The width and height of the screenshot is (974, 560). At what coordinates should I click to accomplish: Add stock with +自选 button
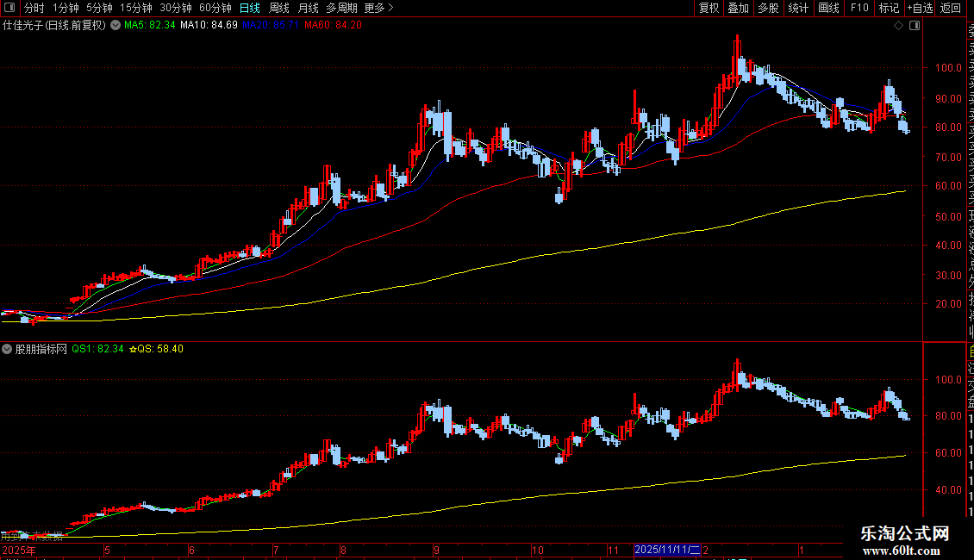(920, 8)
